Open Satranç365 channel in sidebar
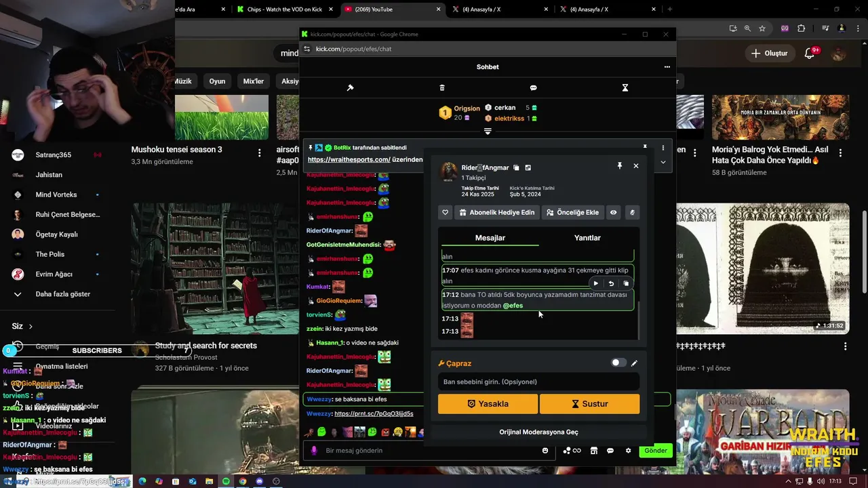This screenshot has width=868, height=488. point(54,155)
